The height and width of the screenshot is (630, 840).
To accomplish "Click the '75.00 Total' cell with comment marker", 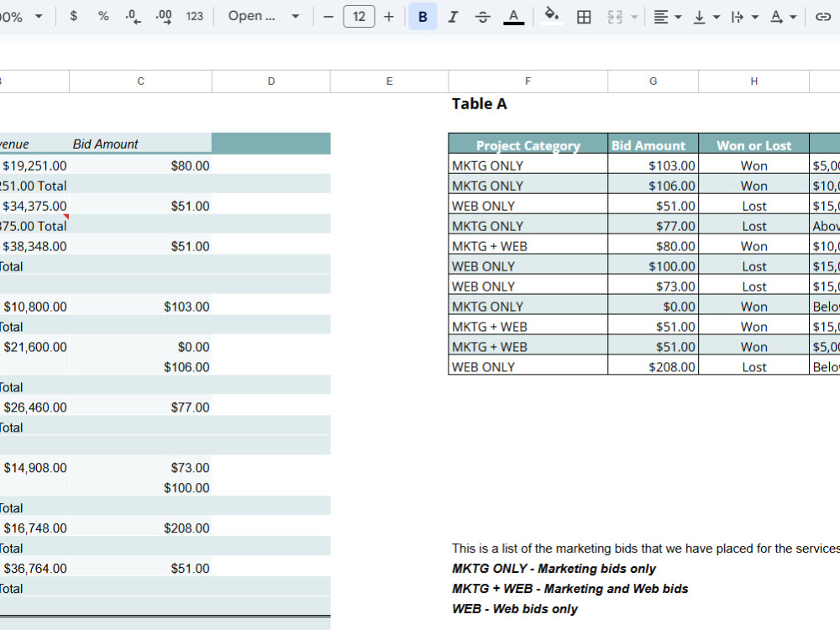I will 34,225.
